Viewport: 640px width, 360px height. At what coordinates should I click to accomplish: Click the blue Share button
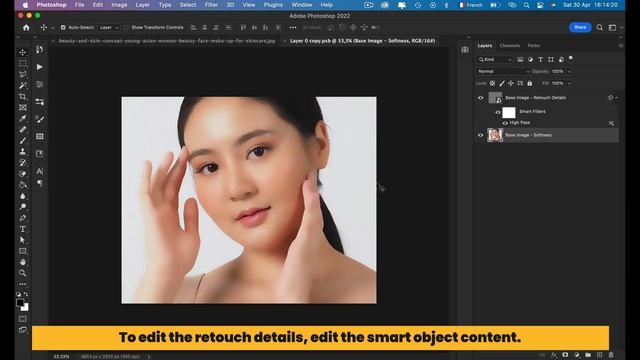click(x=580, y=27)
